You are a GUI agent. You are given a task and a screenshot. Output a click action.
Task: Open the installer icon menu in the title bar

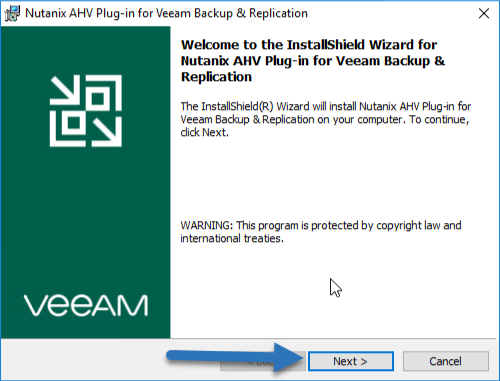pyautogui.click(x=12, y=13)
